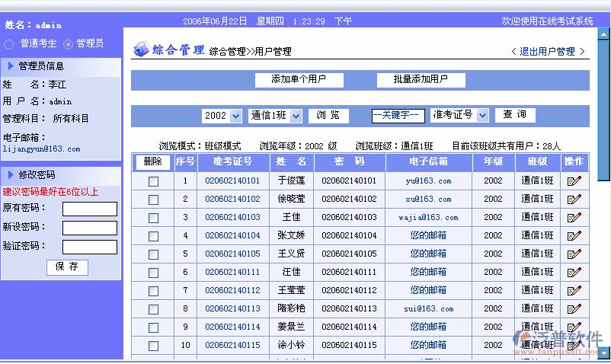Click edit icon in row 3 王佳
611x364 pixels.
click(574, 218)
